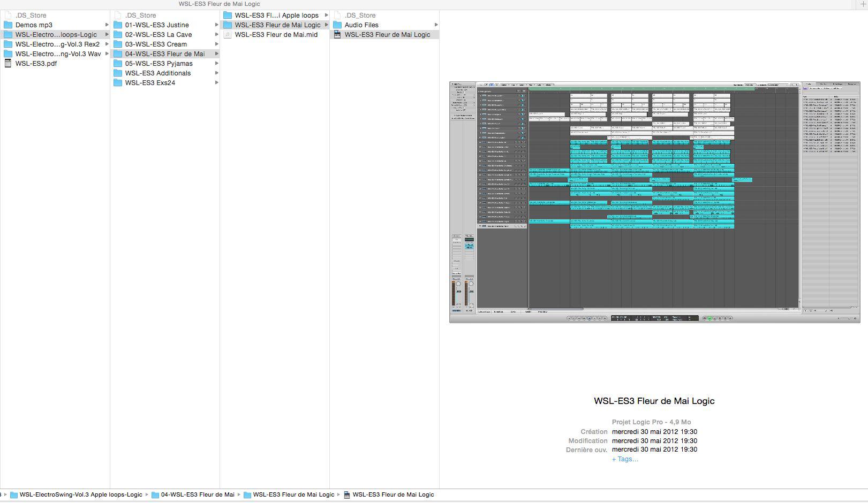Click the WSL-Electro...loops-Logic folder icon

[x=8, y=35]
